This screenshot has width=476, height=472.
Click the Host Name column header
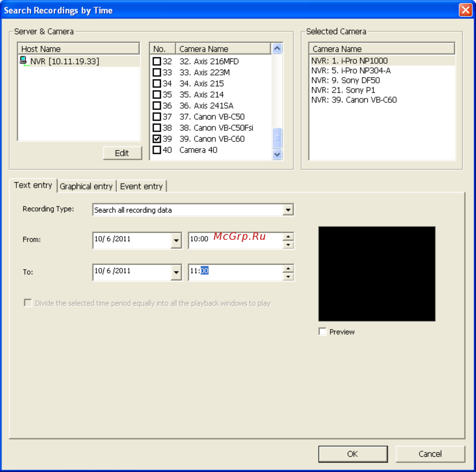pyautogui.click(x=78, y=49)
